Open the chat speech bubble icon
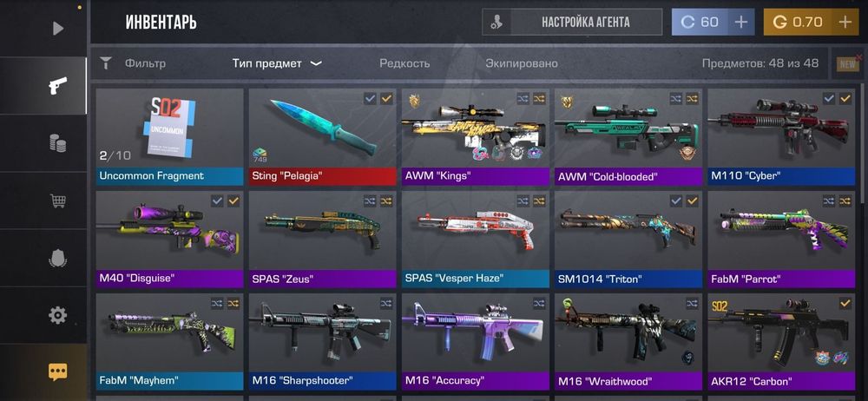 (57, 371)
